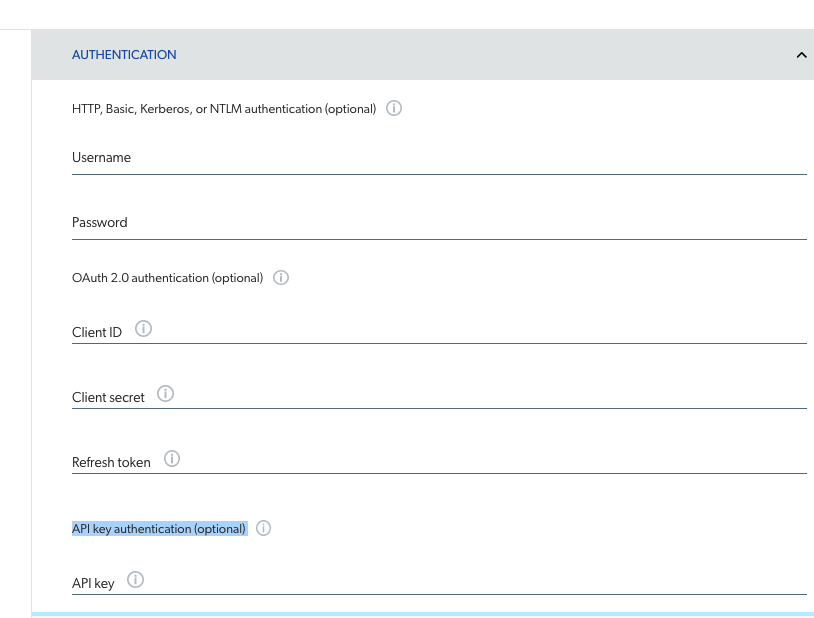Click the OAuth 2.0 authentication (optional) label
The image size is (814, 618).
click(x=167, y=277)
